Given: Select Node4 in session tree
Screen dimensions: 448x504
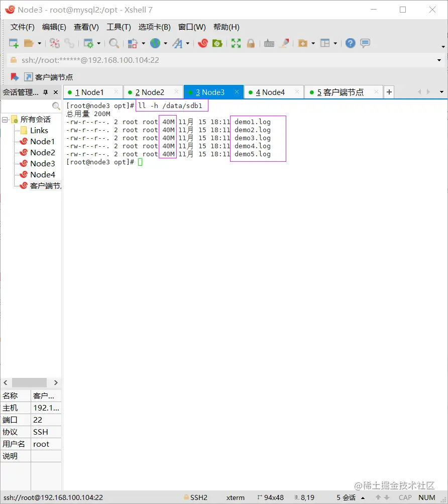Looking at the screenshot, I should pos(42,174).
